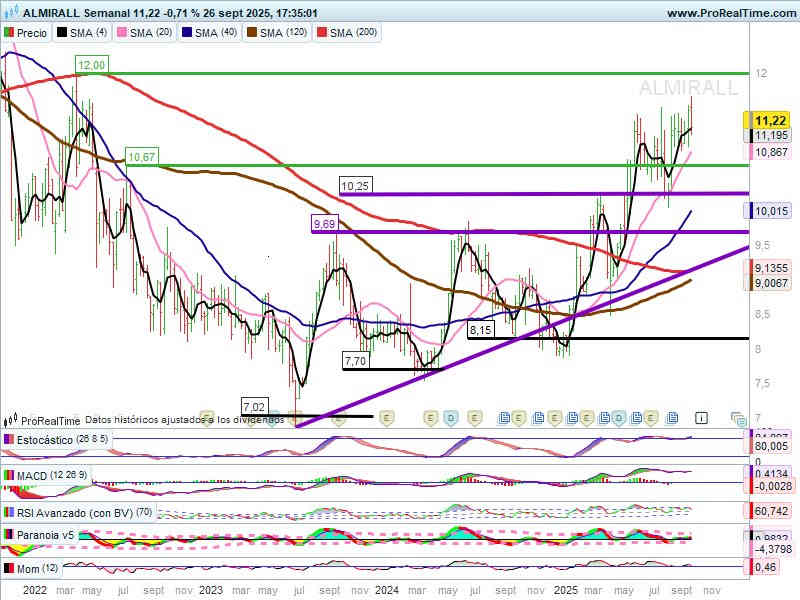The image size is (800, 600).
Task: Click the 80,005 Estocástico value
Action: click(x=770, y=446)
